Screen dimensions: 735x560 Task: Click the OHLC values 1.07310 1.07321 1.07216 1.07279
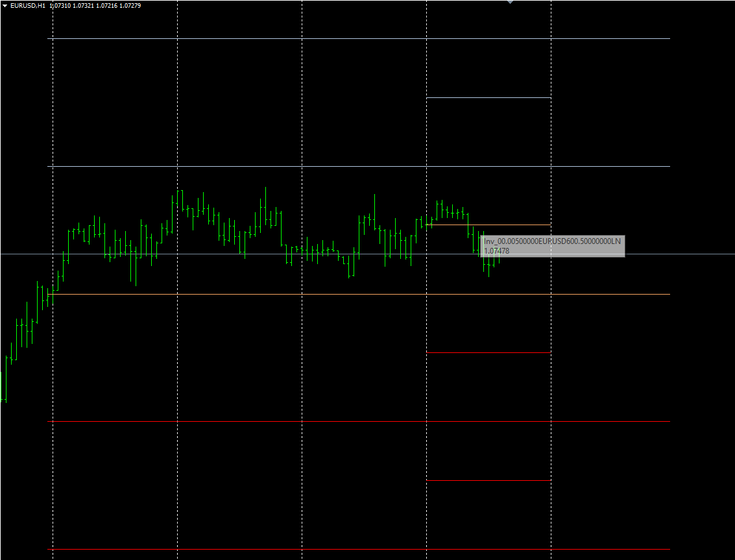[95, 6]
